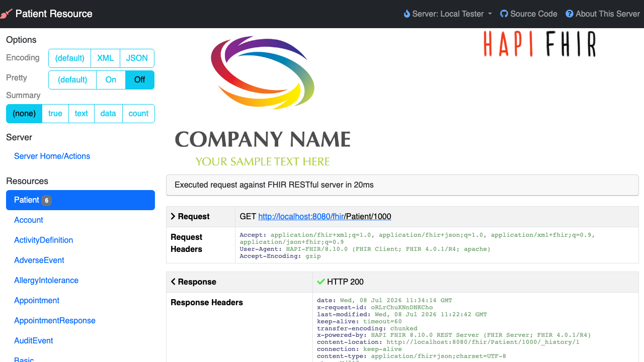Click the Response Headers label
Viewport: 644px width, 362px height.
click(x=207, y=303)
